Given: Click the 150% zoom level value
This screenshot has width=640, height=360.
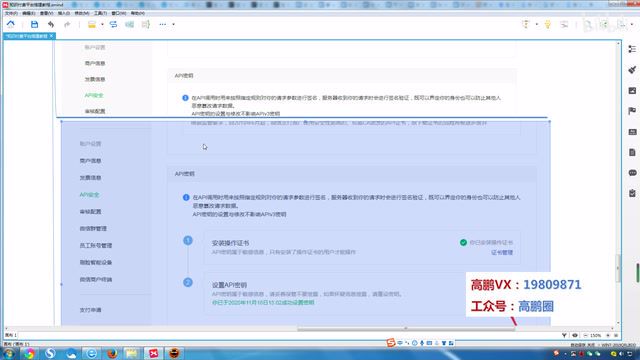Looking at the screenshot, I should pos(596,335).
